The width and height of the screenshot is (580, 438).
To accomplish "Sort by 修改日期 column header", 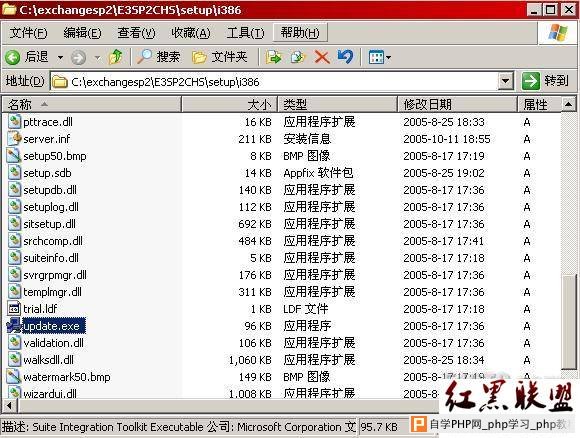I will click(458, 105).
